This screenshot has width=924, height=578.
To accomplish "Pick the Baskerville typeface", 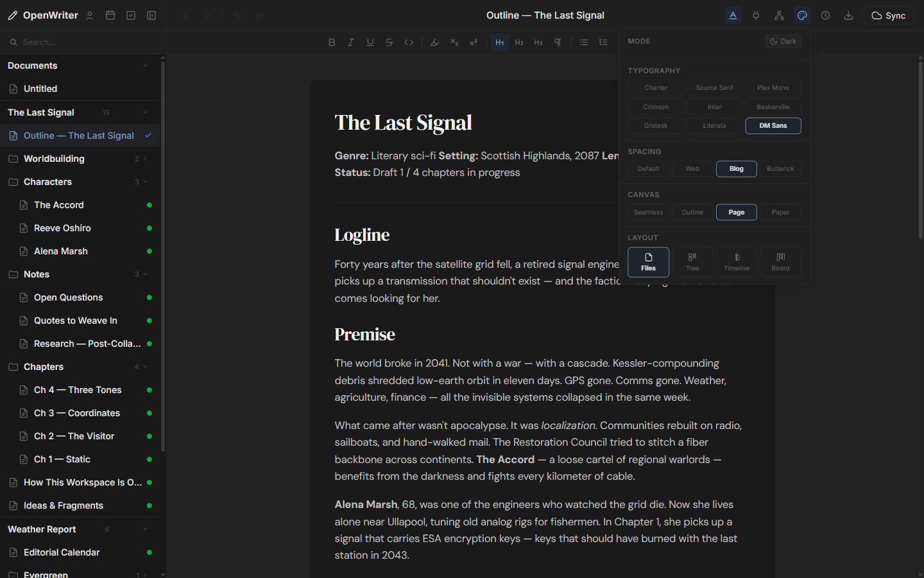I will pyautogui.click(x=773, y=107).
